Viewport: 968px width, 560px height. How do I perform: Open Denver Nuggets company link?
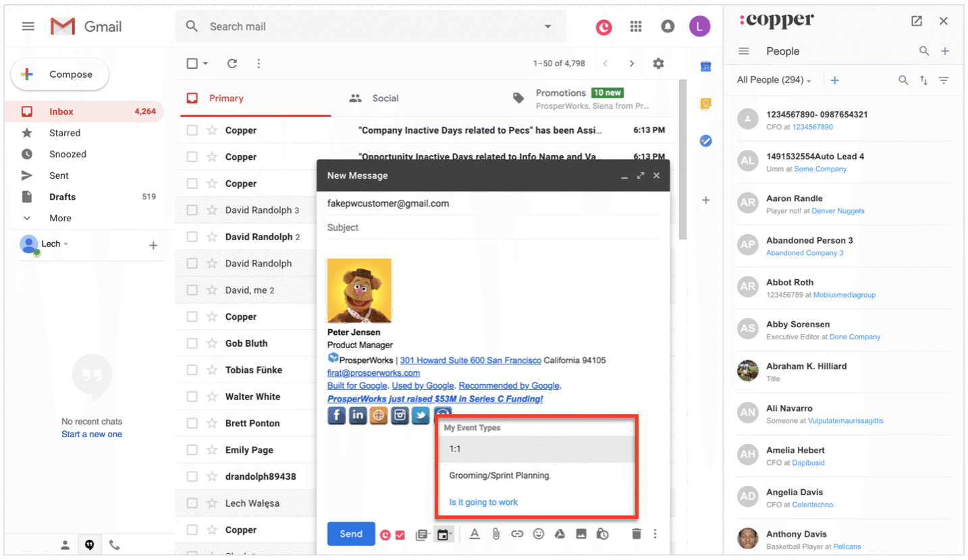tap(838, 211)
